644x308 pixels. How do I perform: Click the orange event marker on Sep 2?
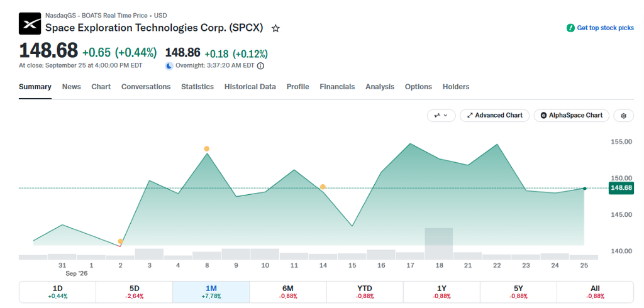[x=120, y=241]
